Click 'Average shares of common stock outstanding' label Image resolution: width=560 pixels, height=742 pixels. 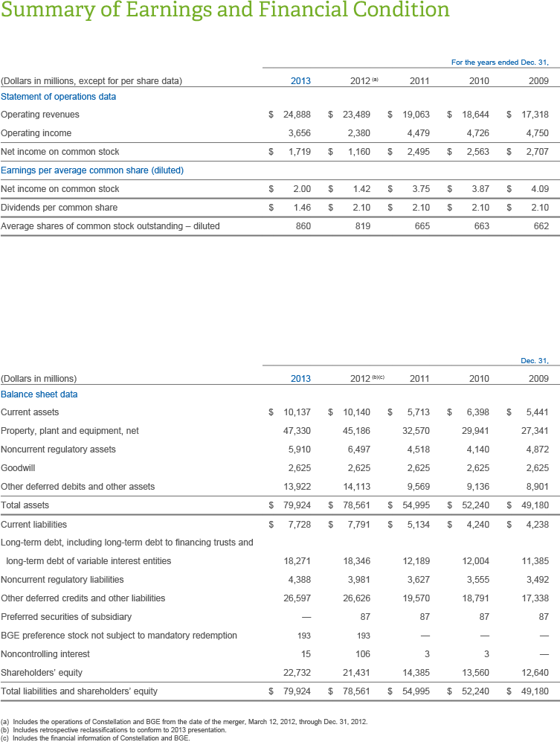tap(110, 226)
